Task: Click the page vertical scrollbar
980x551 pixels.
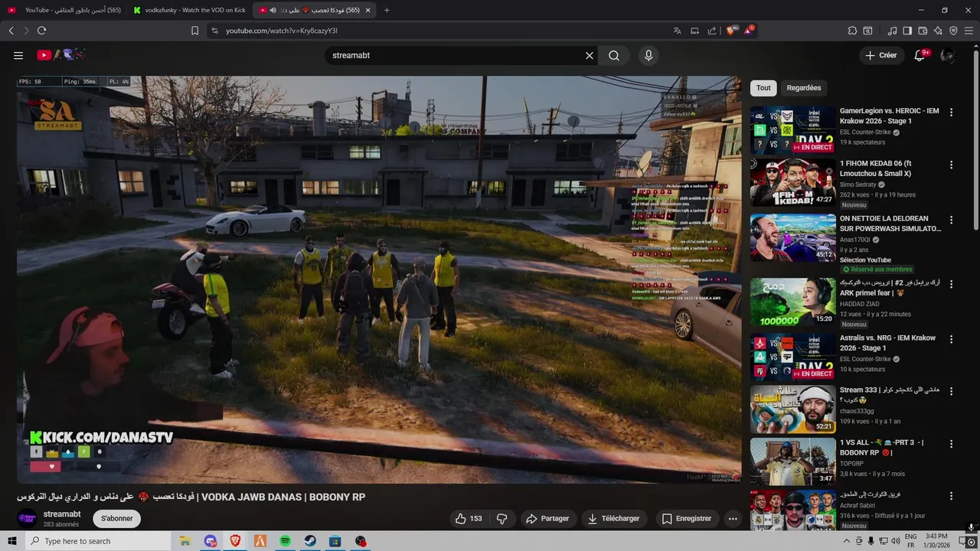Action: click(x=975, y=287)
